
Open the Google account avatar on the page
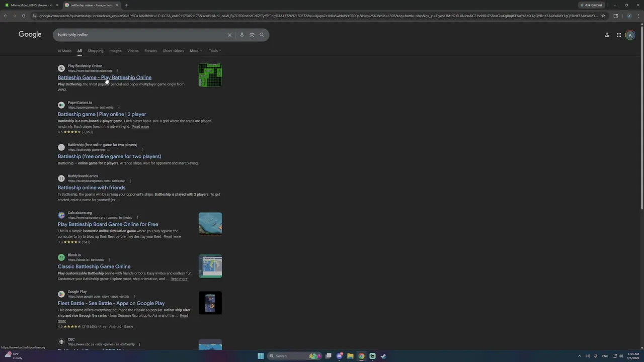click(x=630, y=35)
